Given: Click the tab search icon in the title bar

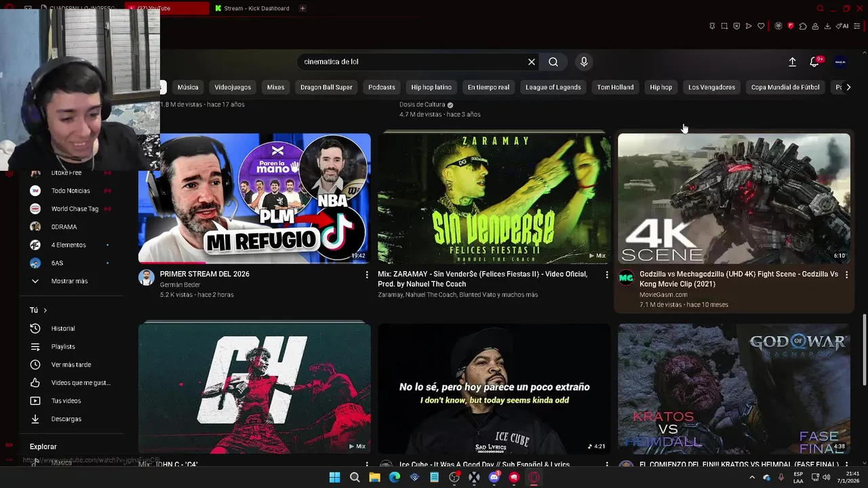Looking at the screenshot, I should click(820, 8).
